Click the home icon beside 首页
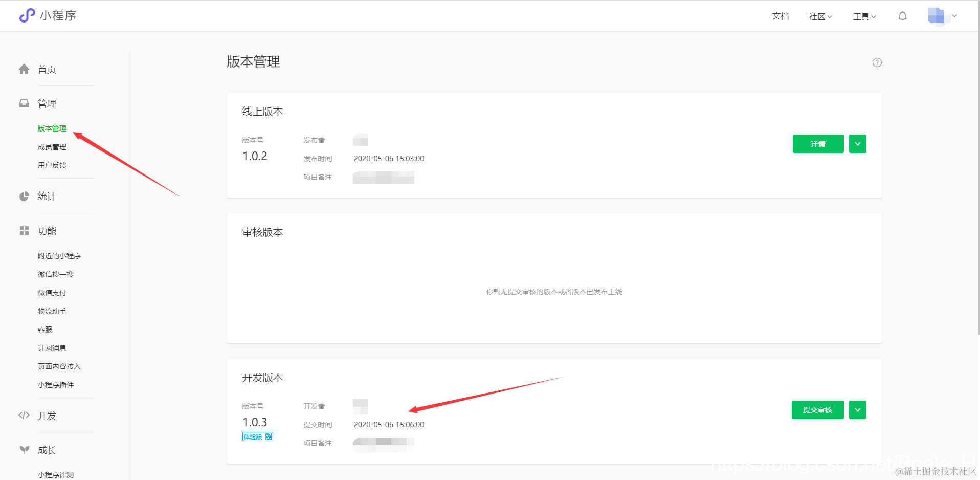Screen dimensions: 980x480 click(x=24, y=69)
